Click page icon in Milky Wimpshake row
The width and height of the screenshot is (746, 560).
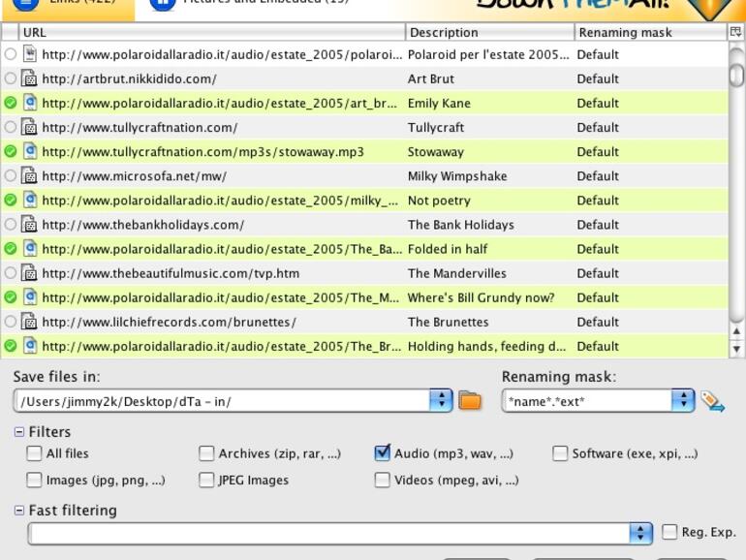point(29,175)
